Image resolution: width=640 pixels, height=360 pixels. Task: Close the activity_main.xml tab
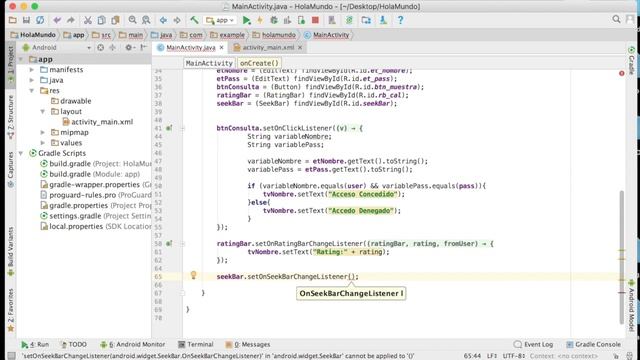[x=300, y=47]
